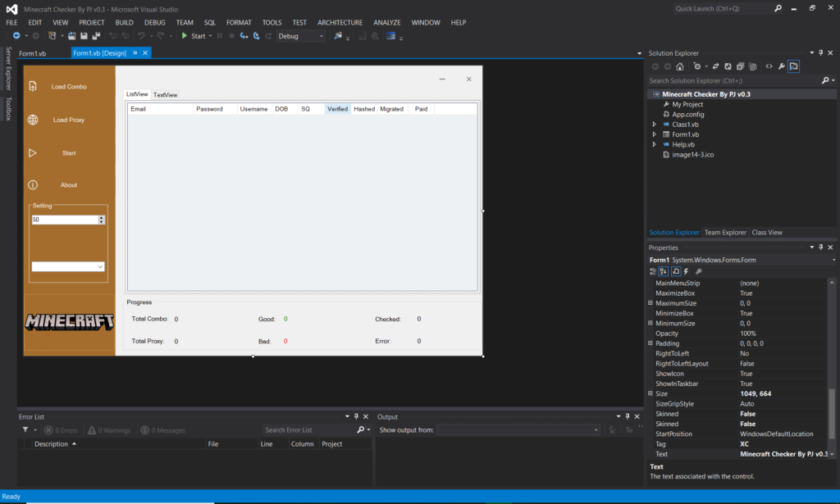Screen dimensions: 840x504
Task: Expand the Size property
Action: pos(651,394)
